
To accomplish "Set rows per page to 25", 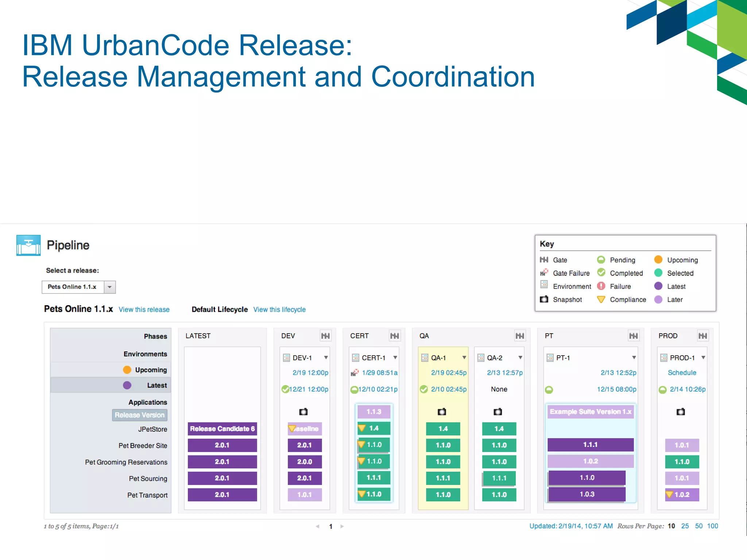I will [685, 526].
